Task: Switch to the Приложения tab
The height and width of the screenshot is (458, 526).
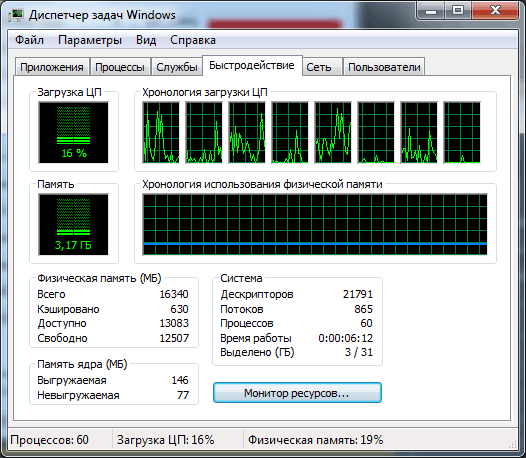Action: coord(52,67)
